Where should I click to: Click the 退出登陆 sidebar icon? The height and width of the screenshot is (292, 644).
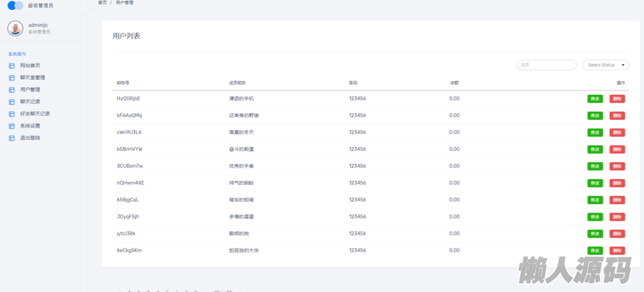tap(11, 138)
